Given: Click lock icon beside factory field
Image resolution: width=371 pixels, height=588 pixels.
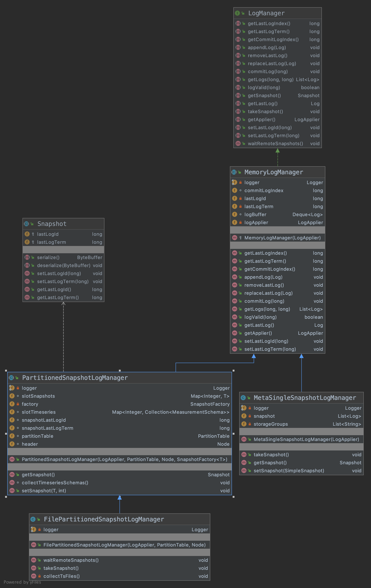Looking at the screenshot, I should (x=18, y=404).
